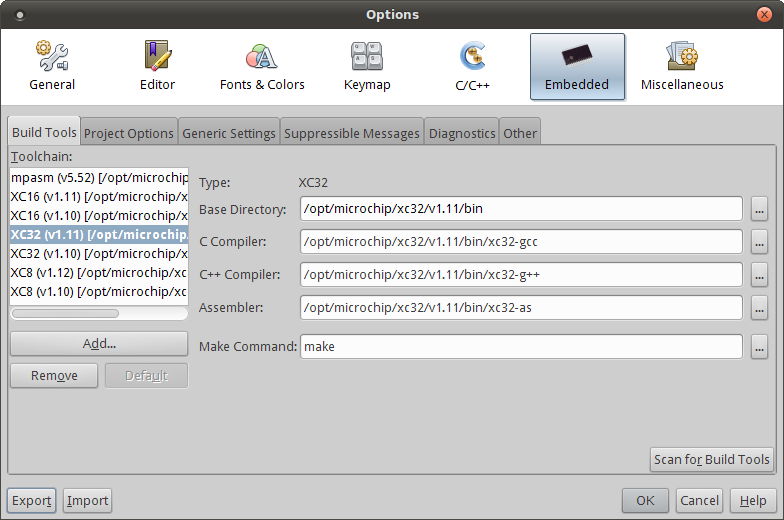
Task: Browse for the Make Command
Action: [759, 346]
